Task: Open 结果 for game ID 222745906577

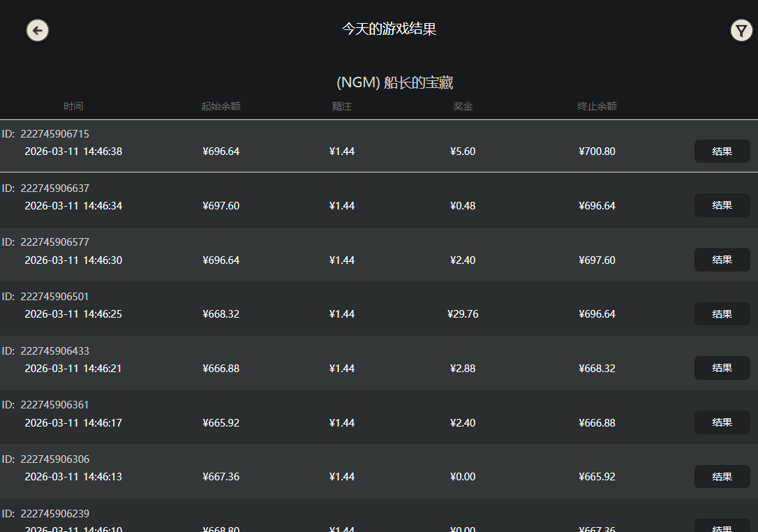Action: coord(722,260)
